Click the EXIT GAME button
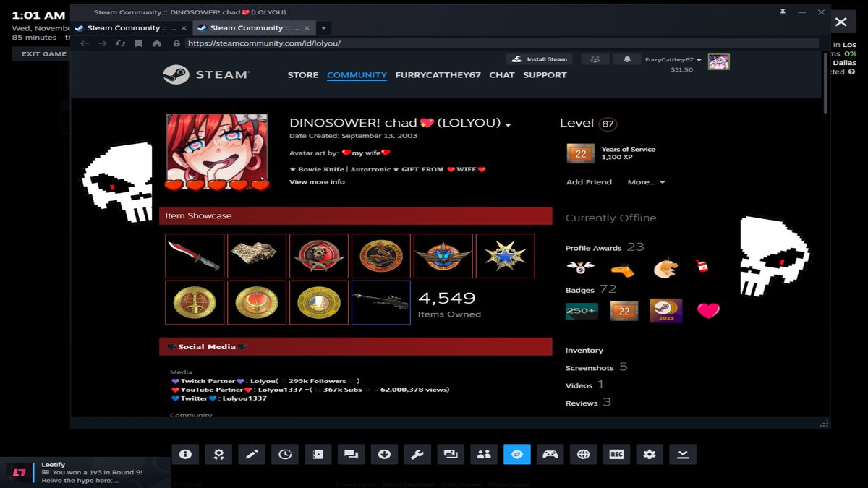This screenshot has width=868, height=488. coord(43,53)
